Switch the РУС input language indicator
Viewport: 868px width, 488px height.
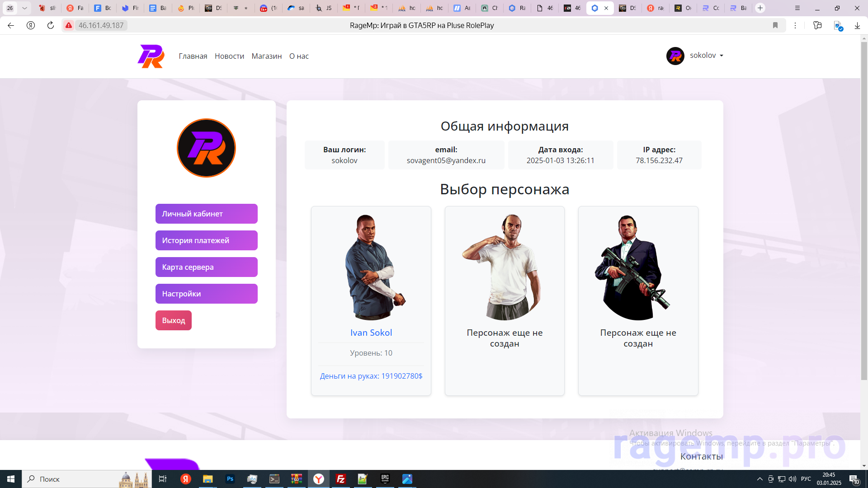(x=806, y=479)
